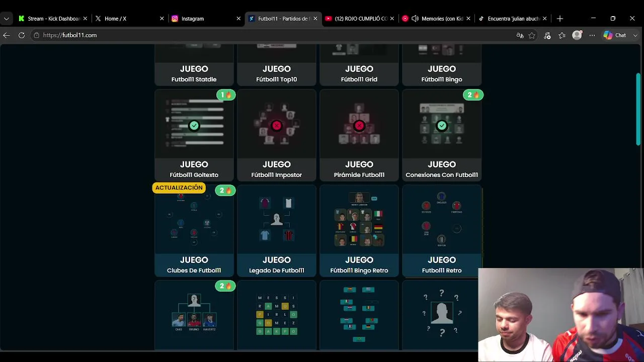This screenshot has width=644, height=362.
Task: Open the Fútbol11 Top10 game
Action: (276, 64)
